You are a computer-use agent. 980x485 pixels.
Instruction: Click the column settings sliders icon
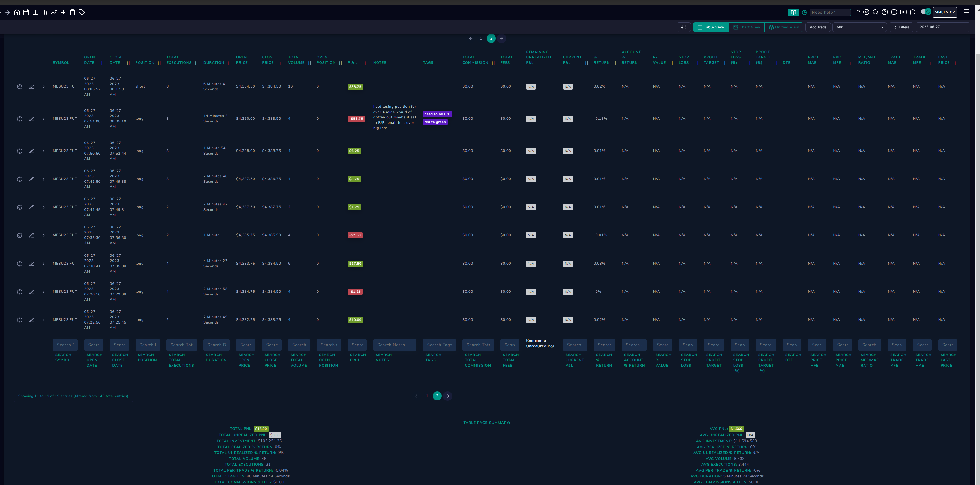coord(684,27)
